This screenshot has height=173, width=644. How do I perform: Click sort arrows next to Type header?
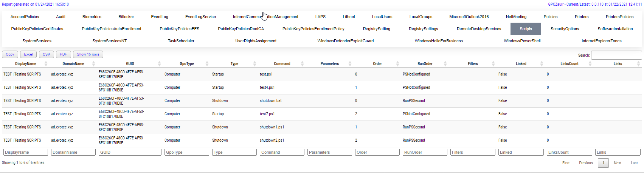(254, 64)
